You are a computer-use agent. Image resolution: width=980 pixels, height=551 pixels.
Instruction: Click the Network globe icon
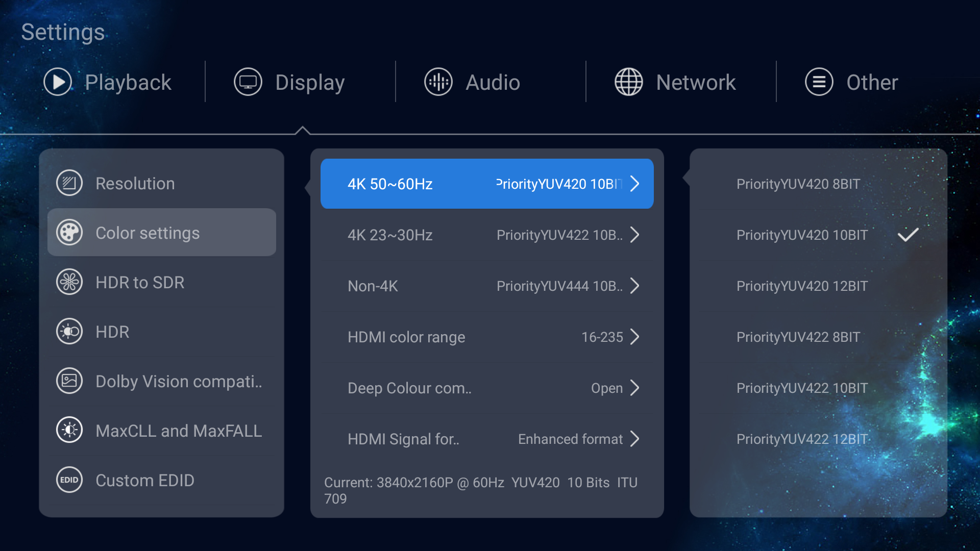click(x=629, y=82)
